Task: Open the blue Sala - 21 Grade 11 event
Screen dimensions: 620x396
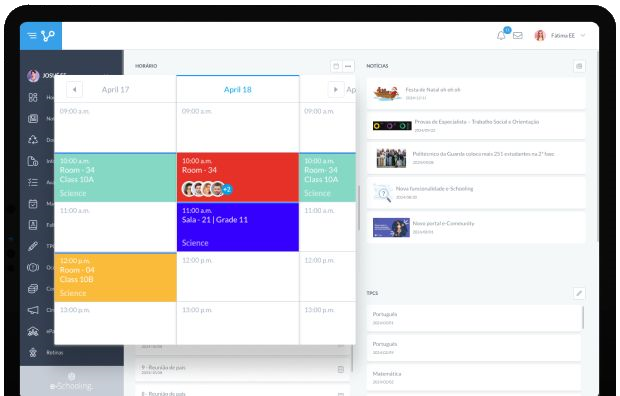Action: [238, 227]
